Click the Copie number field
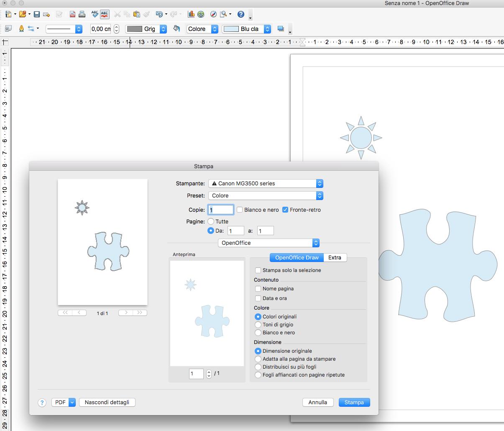504x431 pixels. [x=221, y=210]
